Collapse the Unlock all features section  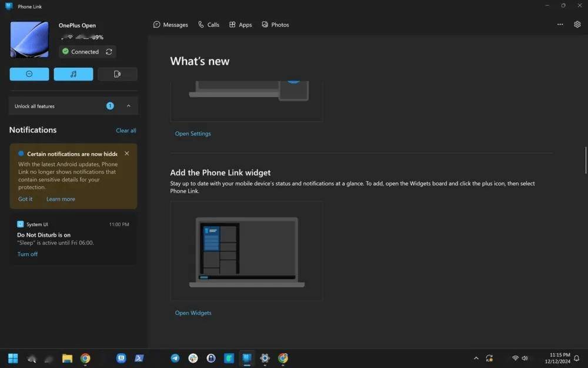tap(129, 106)
